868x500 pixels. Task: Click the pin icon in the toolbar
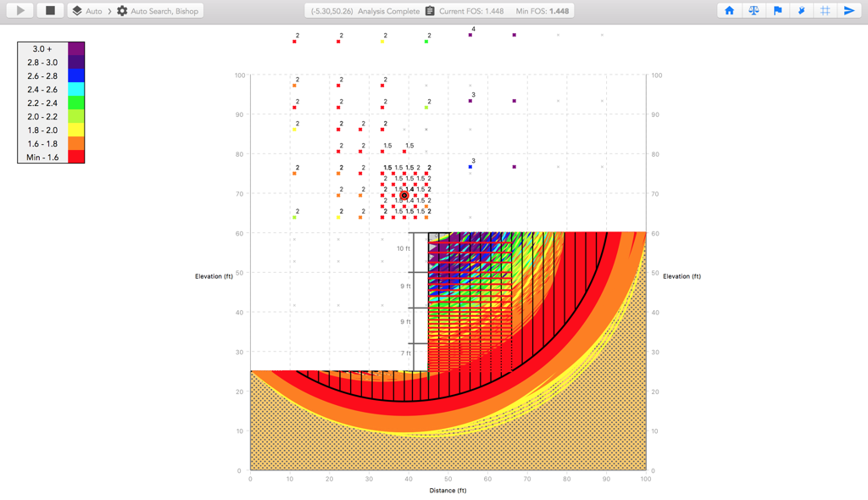tap(801, 10)
